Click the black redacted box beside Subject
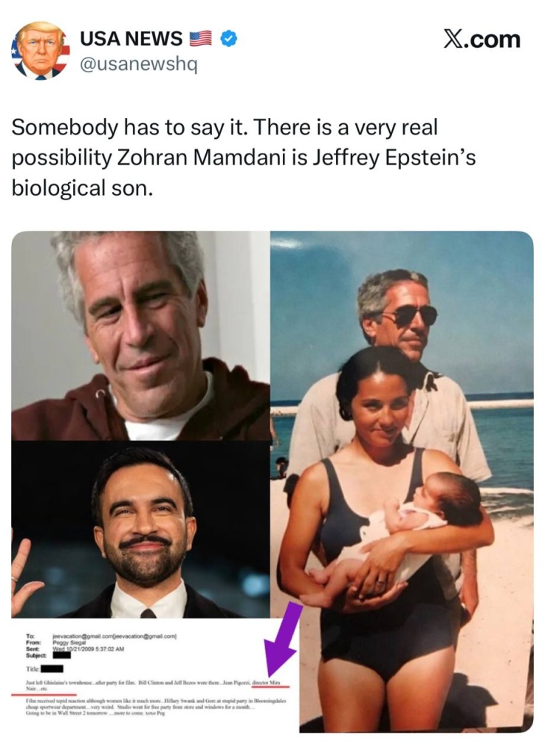 coord(62,654)
